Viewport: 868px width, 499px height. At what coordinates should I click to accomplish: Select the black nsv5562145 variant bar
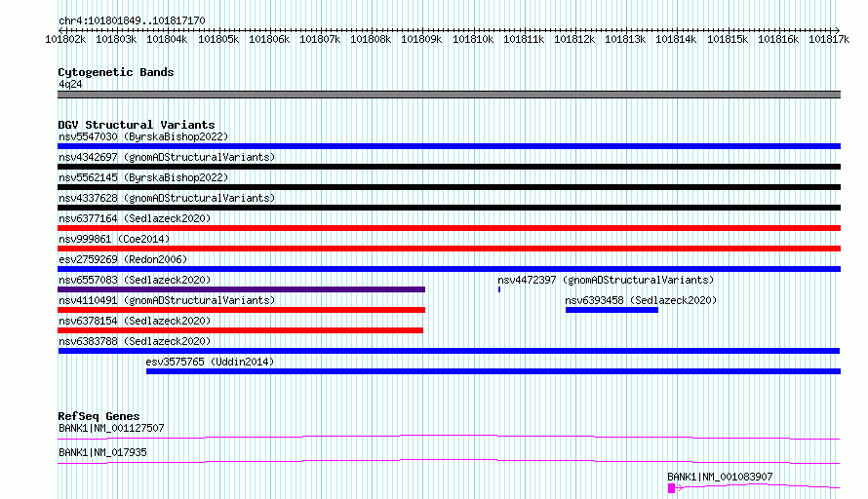(x=449, y=187)
